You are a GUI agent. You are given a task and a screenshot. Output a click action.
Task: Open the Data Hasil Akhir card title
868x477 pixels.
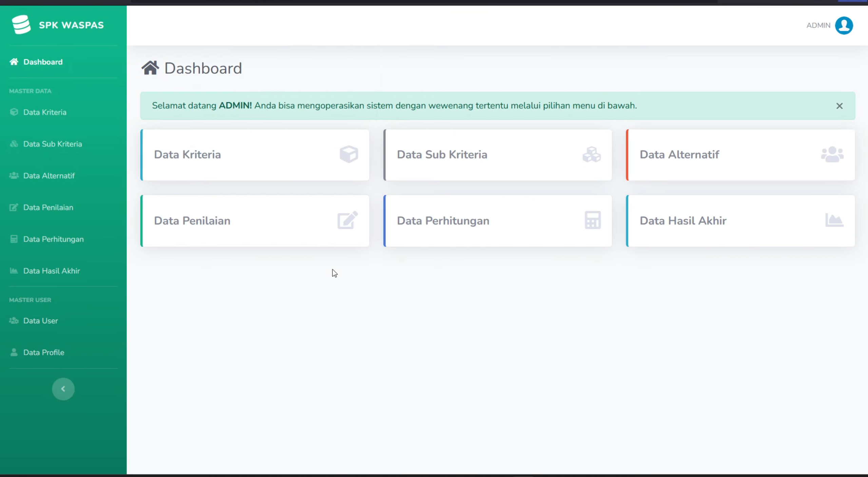(x=683, y=221)
